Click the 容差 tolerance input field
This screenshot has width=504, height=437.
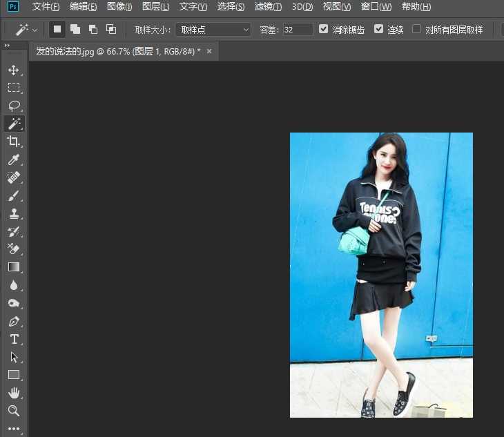click(297, 30)
